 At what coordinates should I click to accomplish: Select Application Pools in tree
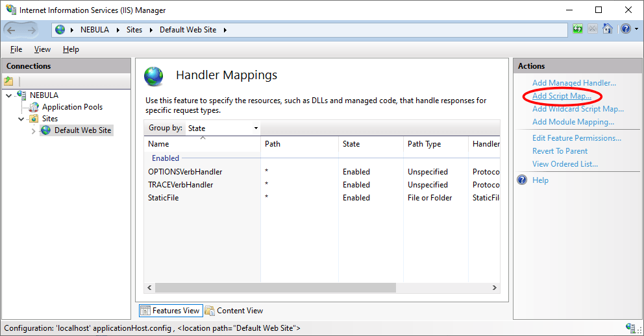72,107
